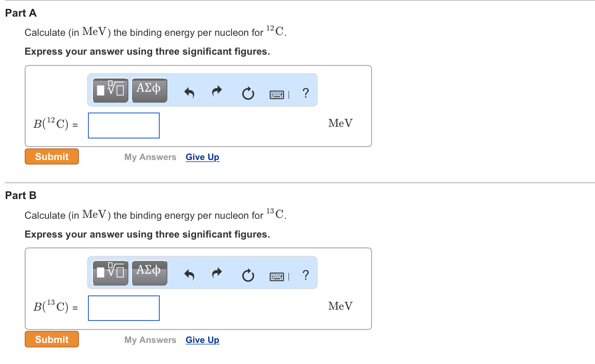Reset the Part B answer field
The image size is (595, 364).
(248, 276)
